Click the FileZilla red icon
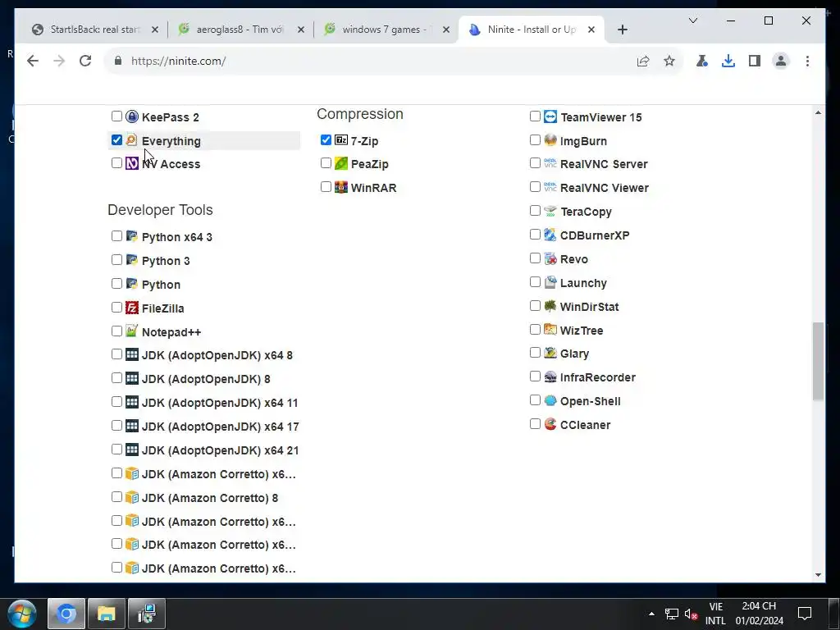 (132, 308)
